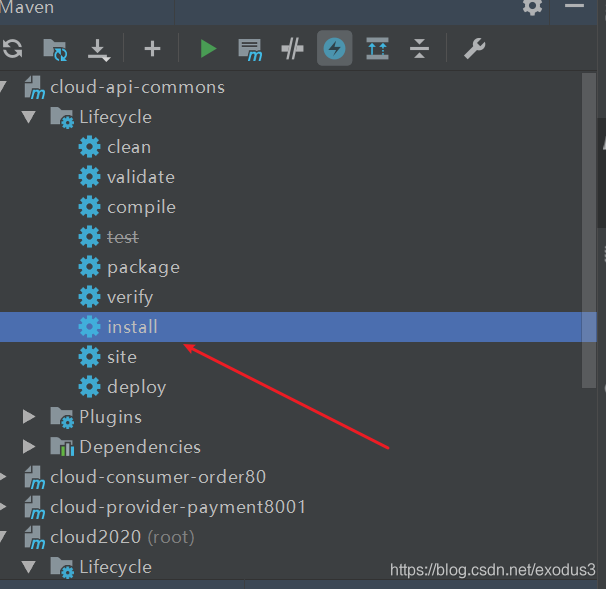Click the Lifecycle label under cloud-api-commons
Screen dimensions: 606x589
(x=116, y=117)
